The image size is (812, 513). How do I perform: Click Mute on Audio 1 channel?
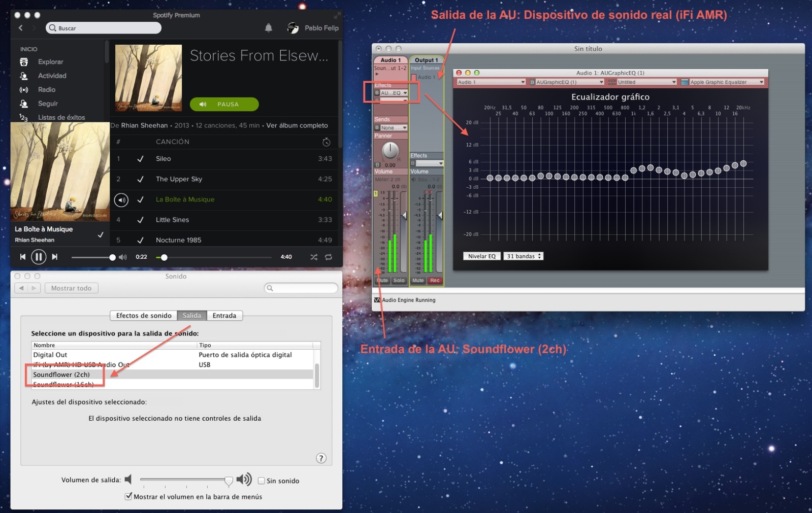click(382, 281)
